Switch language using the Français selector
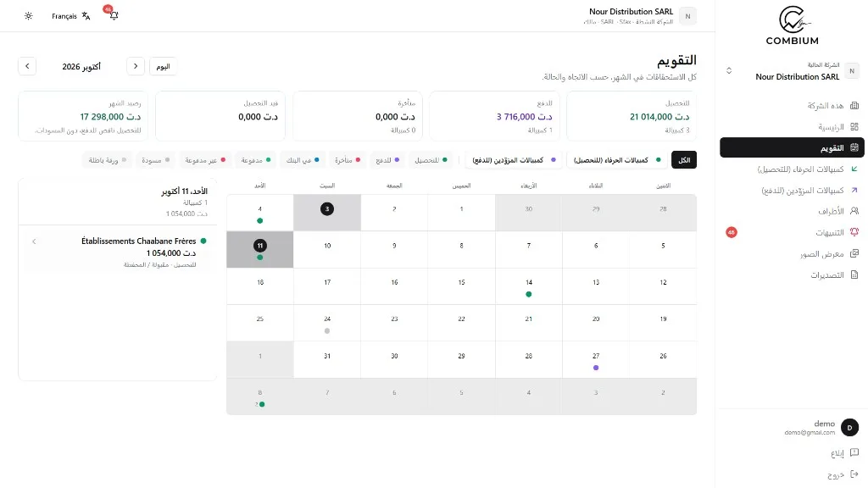 coord(71,16)
